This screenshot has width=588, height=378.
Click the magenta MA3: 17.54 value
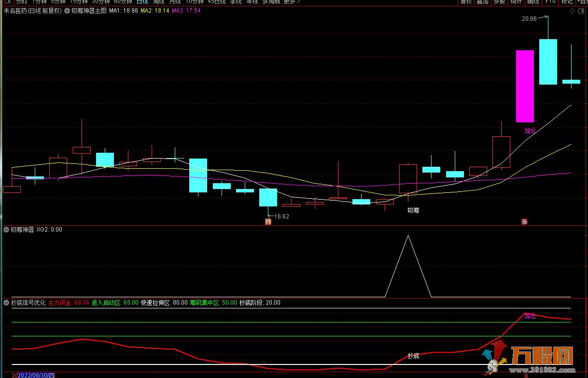[x=186, y=10]
